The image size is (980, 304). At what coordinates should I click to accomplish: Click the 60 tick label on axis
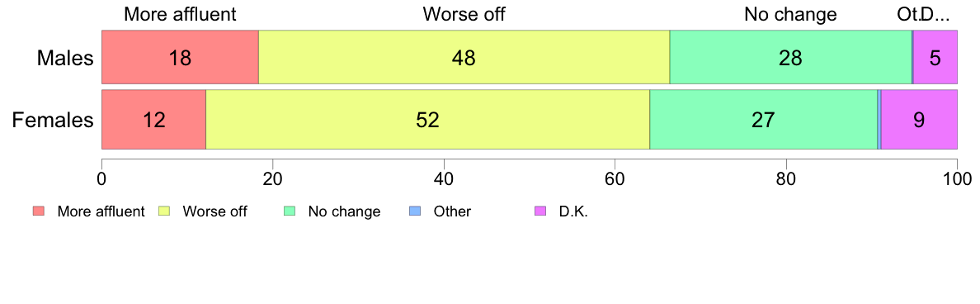point(615,178)
